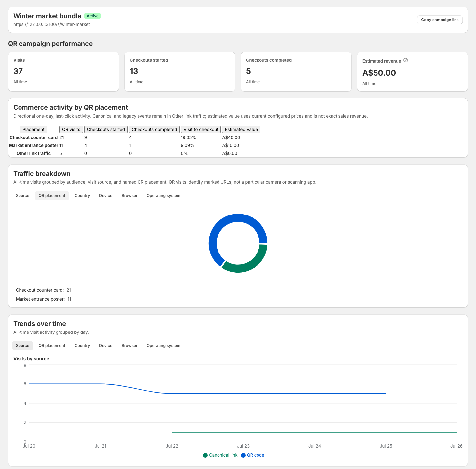Select Source tab in Traffic breakdown

click(x=22, y=196)
